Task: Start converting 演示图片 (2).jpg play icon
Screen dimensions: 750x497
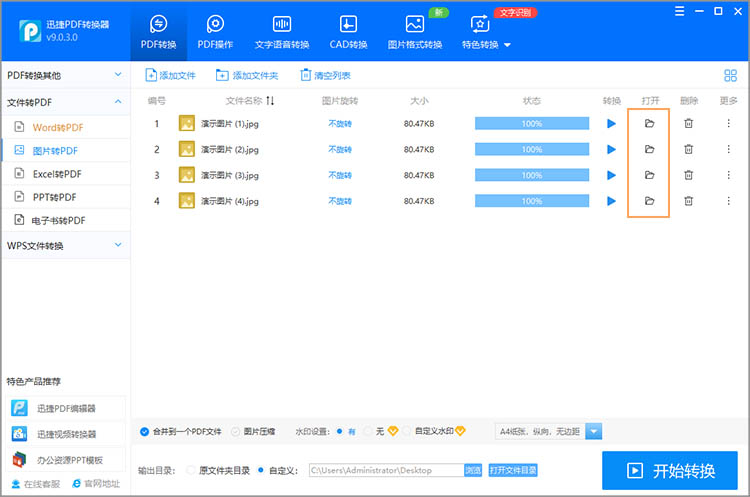Action: 611,149
